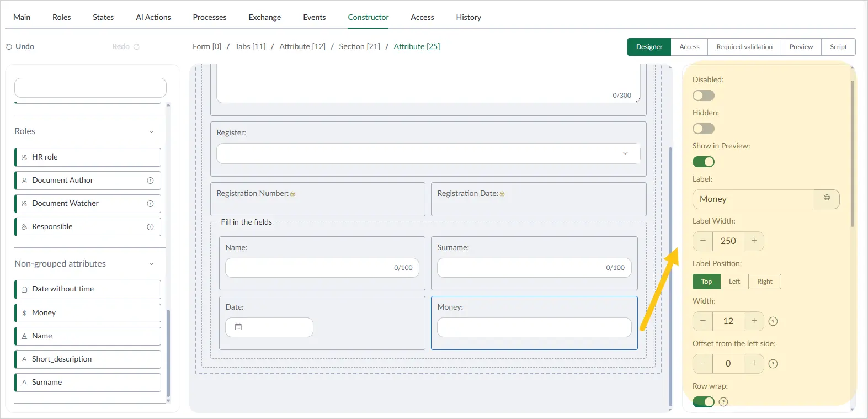
Task: Click the help icon next to Offset
Action: click(x=773, y=364)
